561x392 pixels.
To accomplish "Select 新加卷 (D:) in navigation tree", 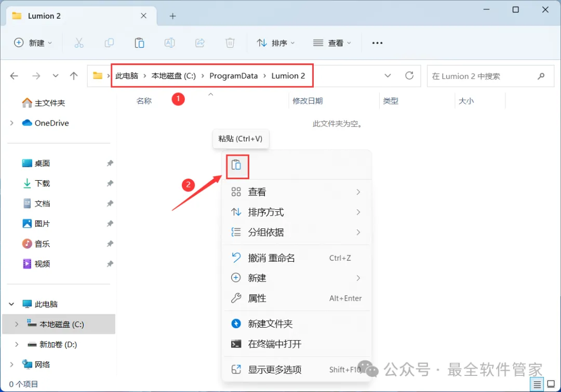I will coord(52,344).
